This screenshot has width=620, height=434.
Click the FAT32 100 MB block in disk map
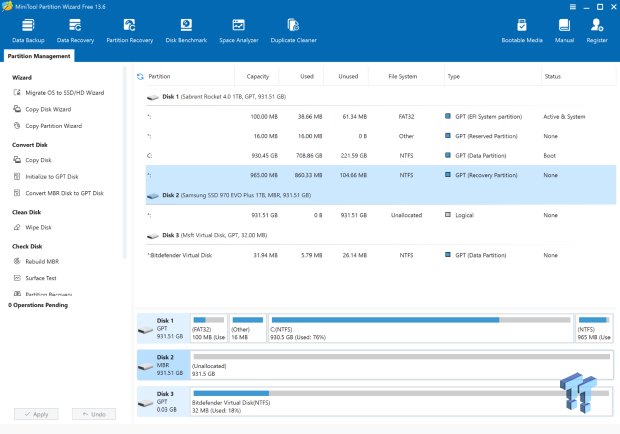coord(209,328)
